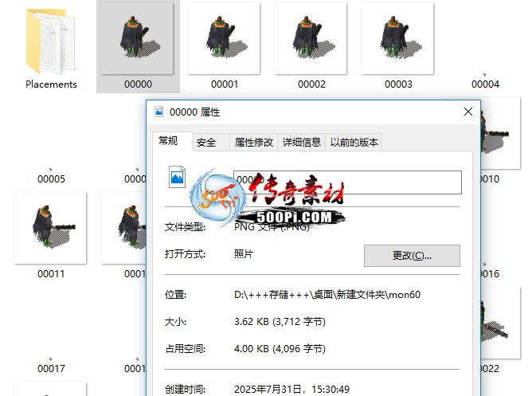Select the 00002 image thumbnail

tap(311, 38)
